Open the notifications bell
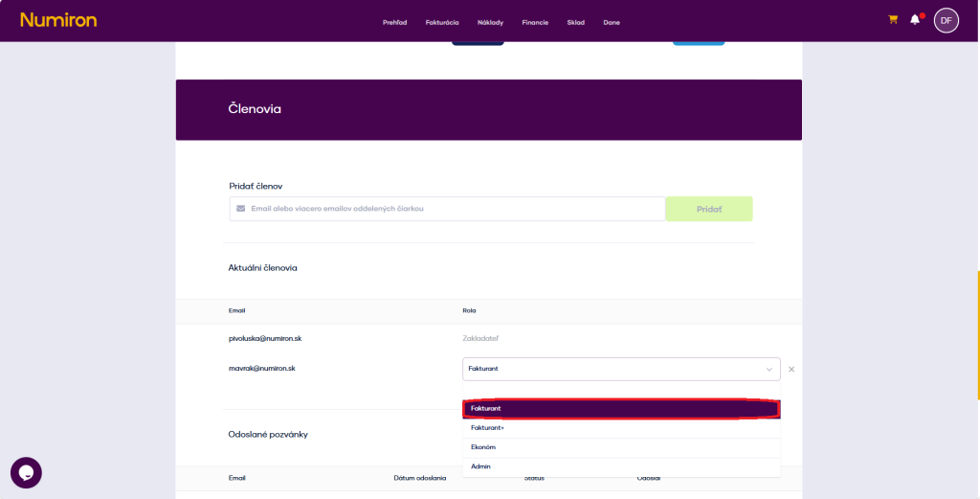The image size is (980, 499). pos(915,19)
